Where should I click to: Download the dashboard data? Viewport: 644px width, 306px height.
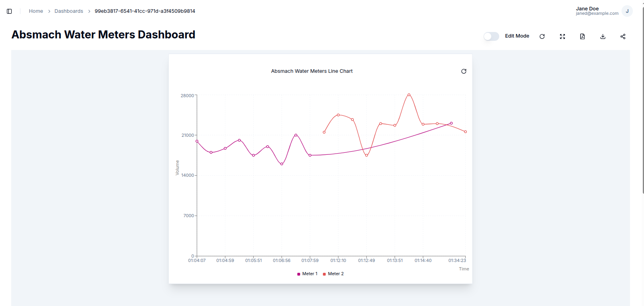tap(603, 36)
